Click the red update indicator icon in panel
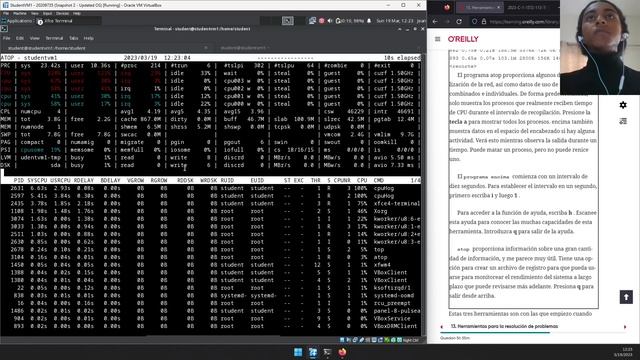Viewport: 640px width, 360px height. coord(322,21)
